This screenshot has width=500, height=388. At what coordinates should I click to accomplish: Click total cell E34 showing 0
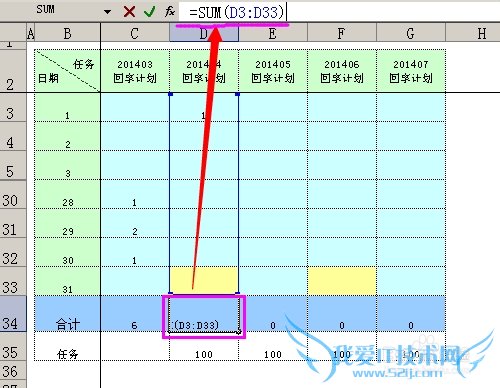(x=273, y=314)
